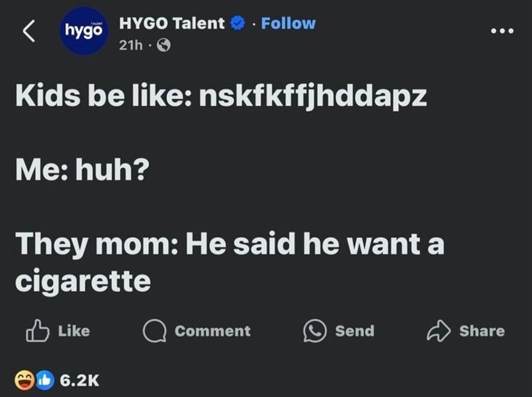This screenshot has height=397, width=532.
Task: Open the HYGO Talent page name link
Action: tap(172, 23)
